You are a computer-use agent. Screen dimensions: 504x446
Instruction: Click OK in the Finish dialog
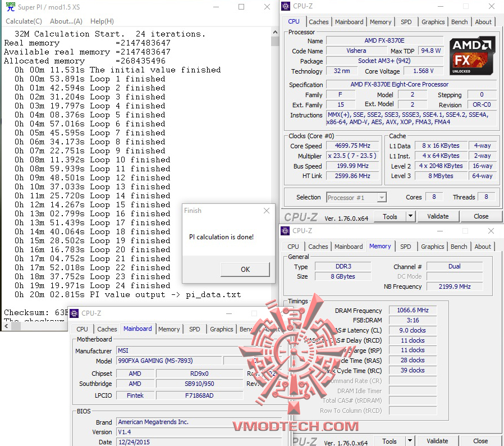tap(245, 269)
